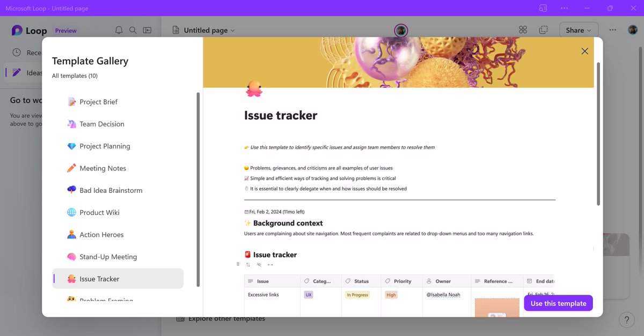Screen dimensions: 644x336
Task: Click the Project Planning diamond icon
Action: pos(71,146)
